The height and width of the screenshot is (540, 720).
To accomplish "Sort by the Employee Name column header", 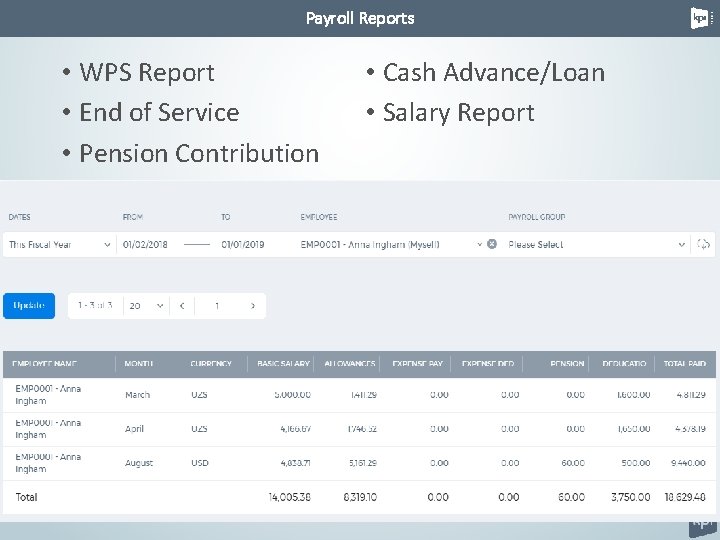I will [45, 364].
